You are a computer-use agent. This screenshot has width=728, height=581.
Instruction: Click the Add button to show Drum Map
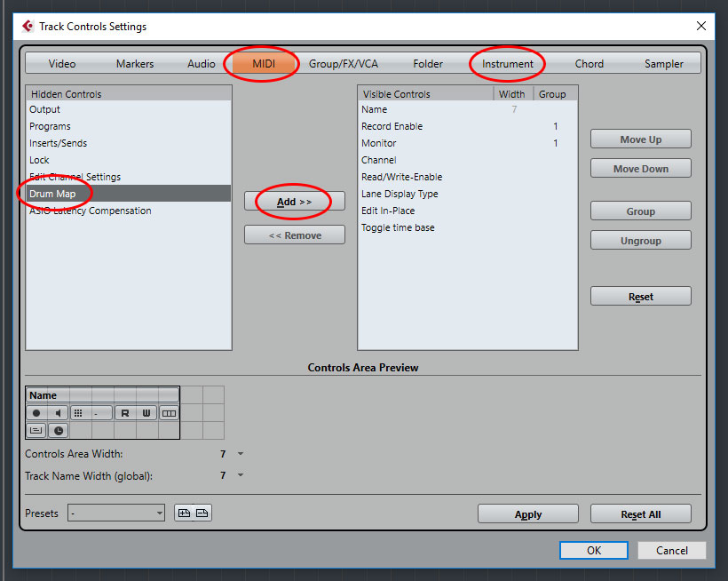point(294,202)
